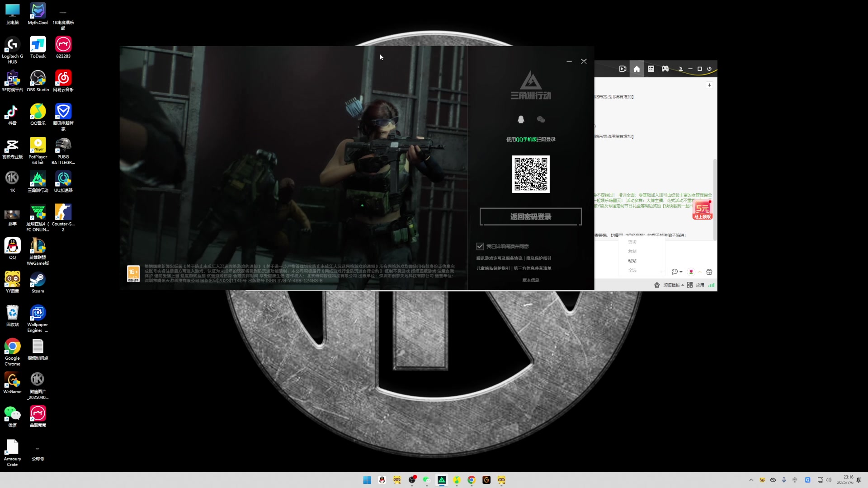Select PUBG BATTLEGROUNDS desktop icon
This screenshot has width=868, height=488.
[63, 150]
